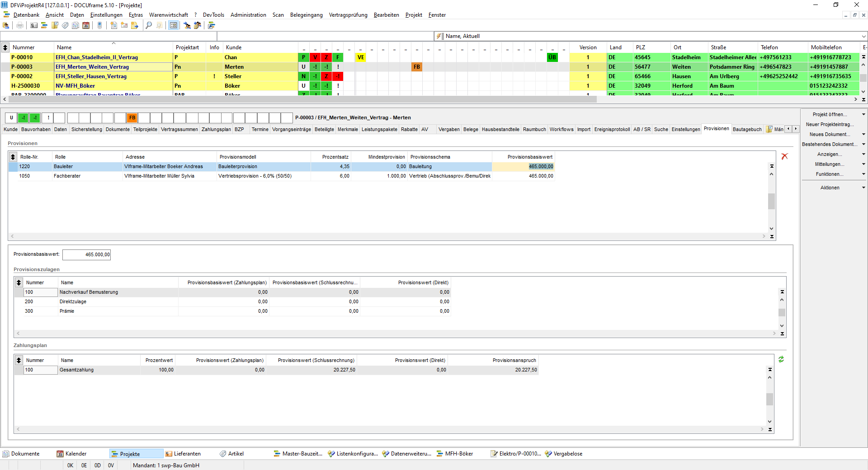Click the Provisionsmodell column header

coord(264,157)
